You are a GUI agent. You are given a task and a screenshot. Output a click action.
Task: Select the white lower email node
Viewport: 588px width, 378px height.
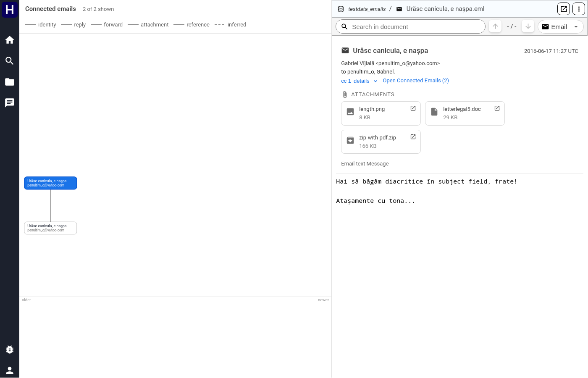pyautogui.click(x=50, y=228)
